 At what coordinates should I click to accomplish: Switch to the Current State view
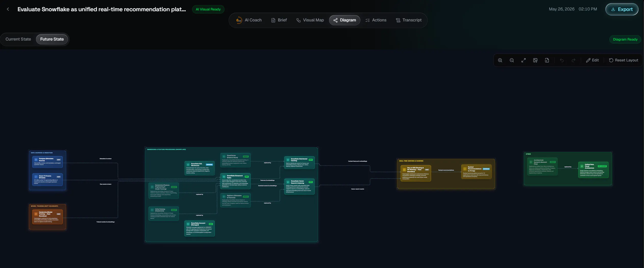coord(18,39)
